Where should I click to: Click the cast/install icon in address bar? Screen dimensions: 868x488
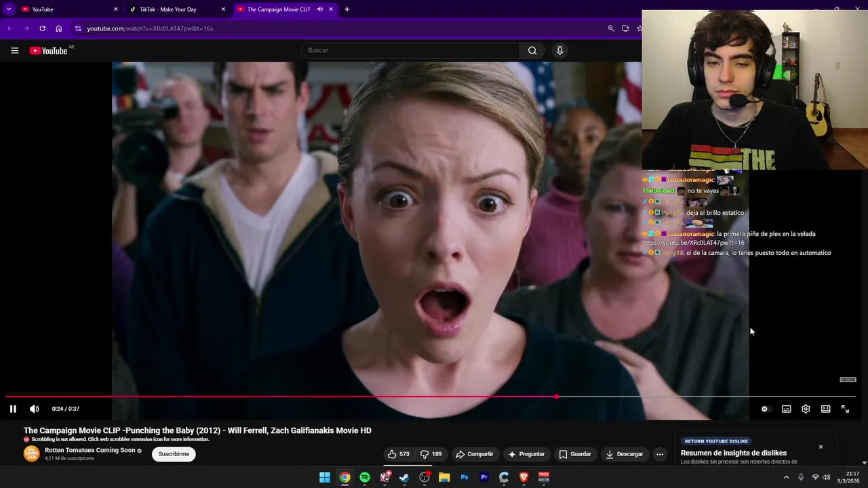click(x=625, y=28)
